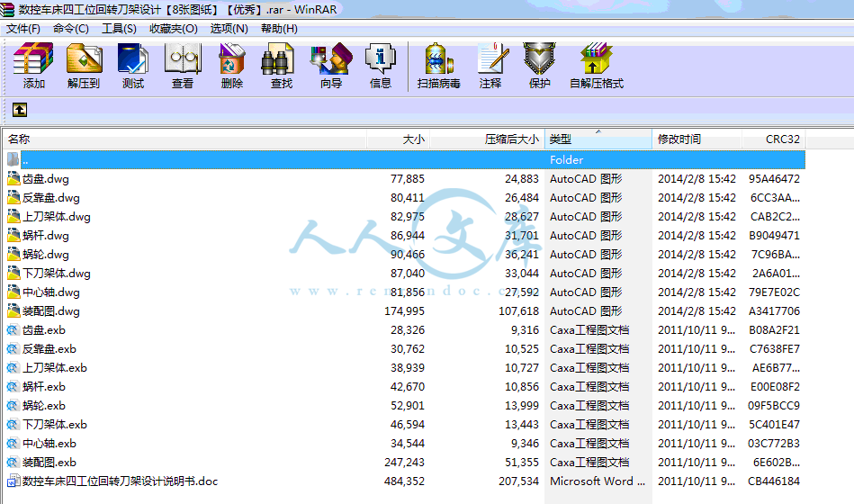The height and width of the screenshot is (504, 854).
Task: Sort by the 名称 column header
Action: 184,139
